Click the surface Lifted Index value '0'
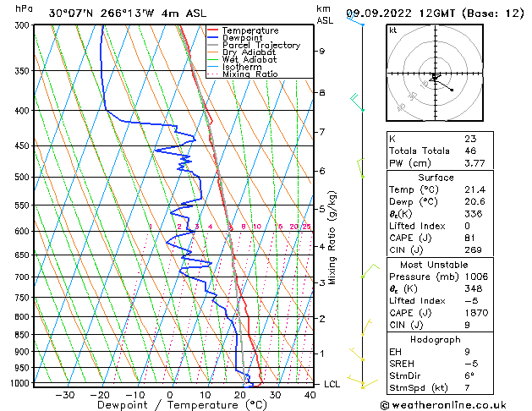This screenshot has width=532, height=411. click(468, 226)
